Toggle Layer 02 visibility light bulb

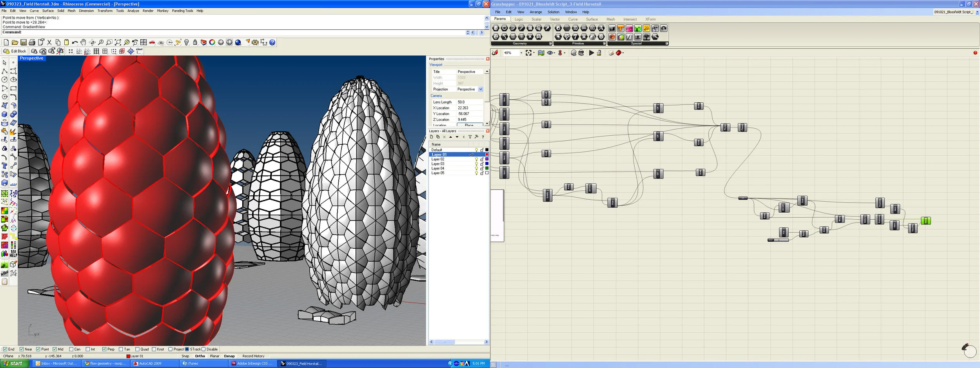pyautogui.click(x=476, y=159)
